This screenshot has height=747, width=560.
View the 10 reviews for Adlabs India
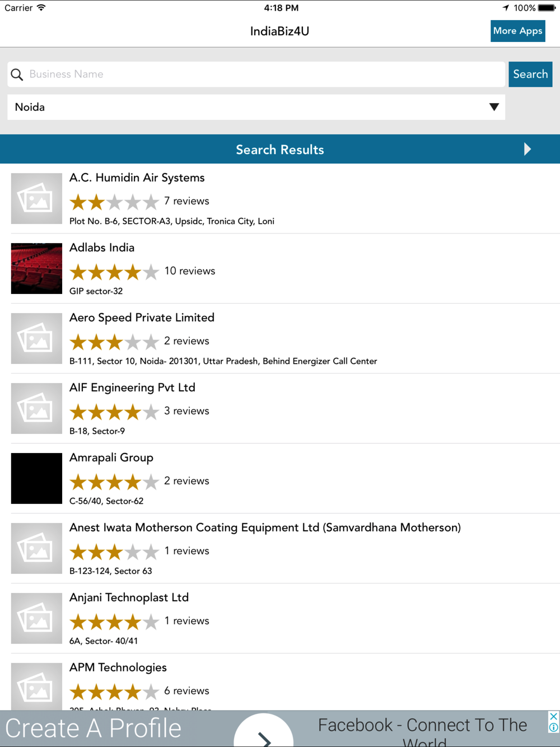coord(190,271)
